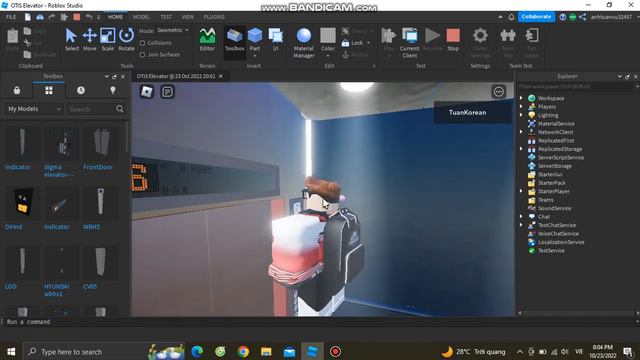
Task: Open the UI insert tool
Action: tap(276, 39)
